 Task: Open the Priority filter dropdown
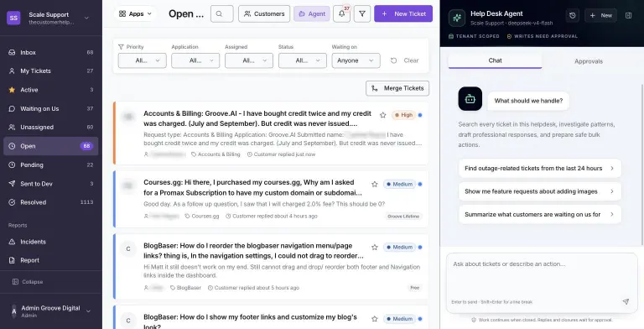click(142, 60)
